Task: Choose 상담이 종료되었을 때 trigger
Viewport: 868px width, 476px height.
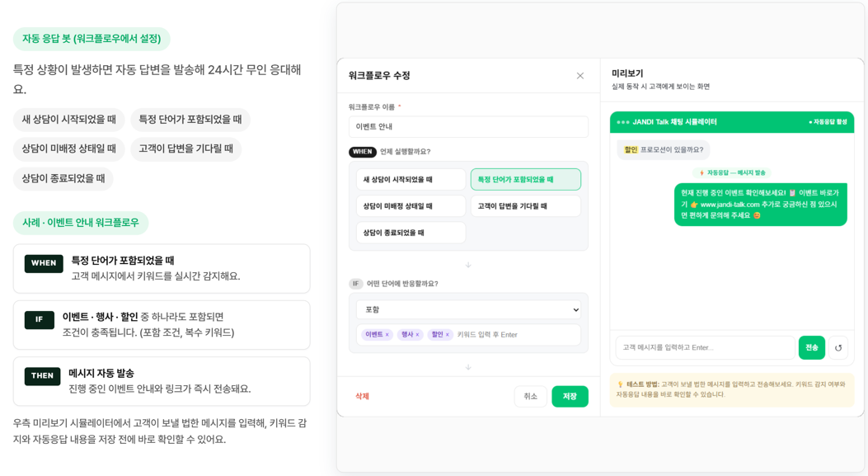Action: point(411,233)
